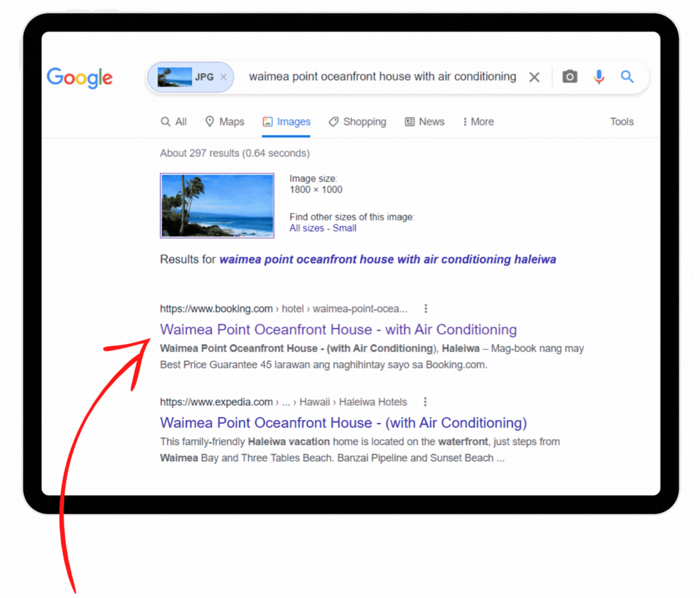Click the blue search magnifier icon
The image size is (700, 598).
[x=627, y=77]
